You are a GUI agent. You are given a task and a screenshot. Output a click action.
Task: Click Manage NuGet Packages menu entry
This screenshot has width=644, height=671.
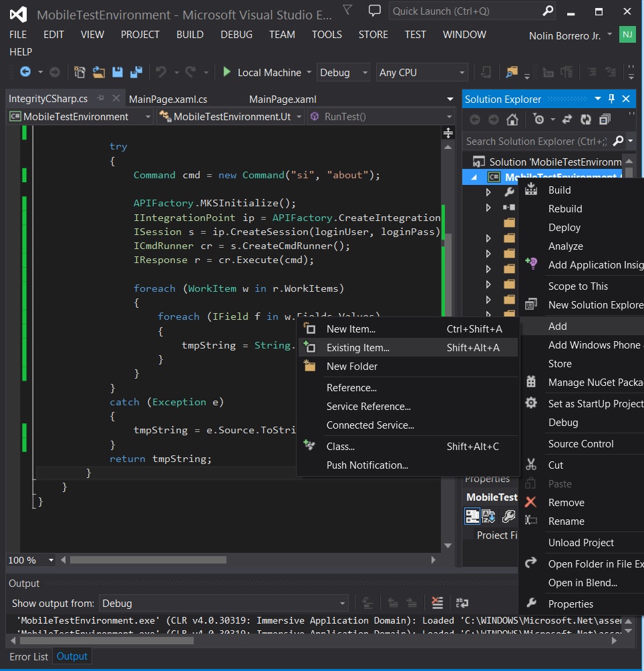[581, 382]
